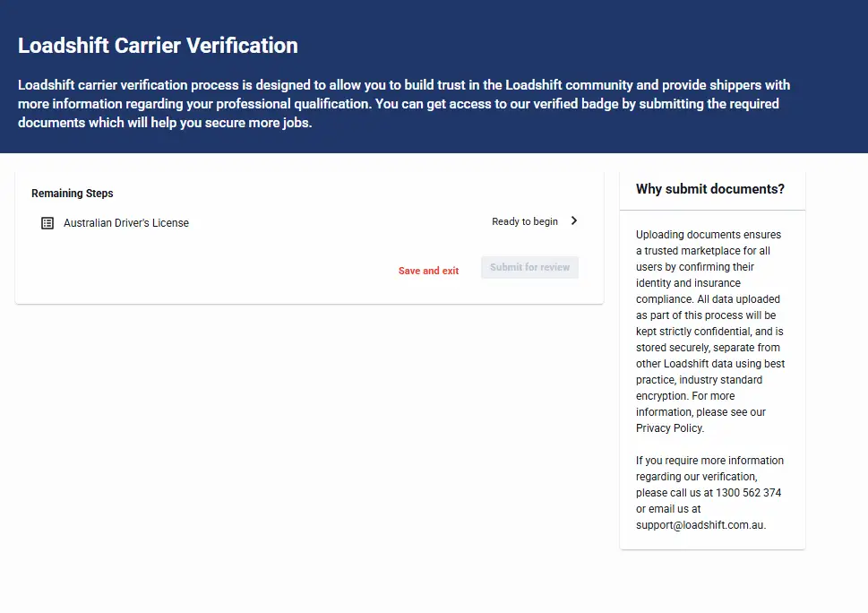The height and width of the screenshot is (613, 868).
Task: Open the Australian Driver's License step
Action: click(x=126, y=222)
